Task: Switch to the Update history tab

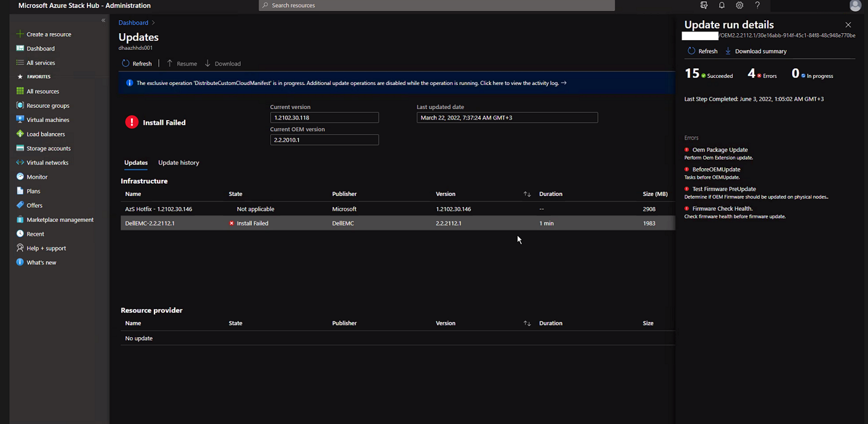Action: (x=179, y=163)
